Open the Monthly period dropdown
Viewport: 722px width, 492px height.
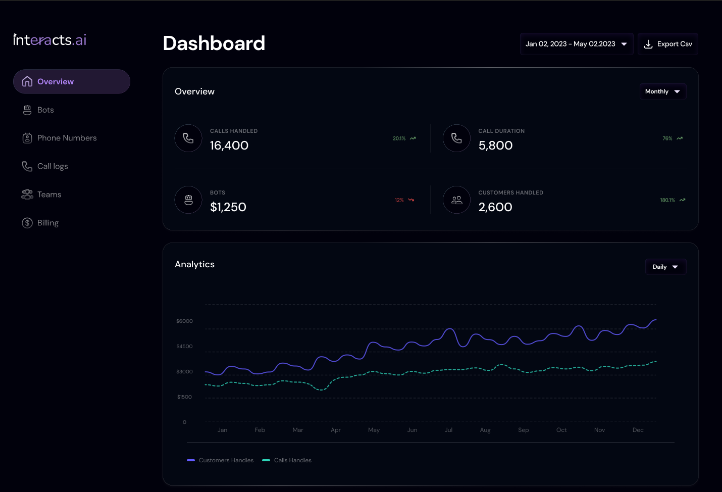tap(663, 92)
